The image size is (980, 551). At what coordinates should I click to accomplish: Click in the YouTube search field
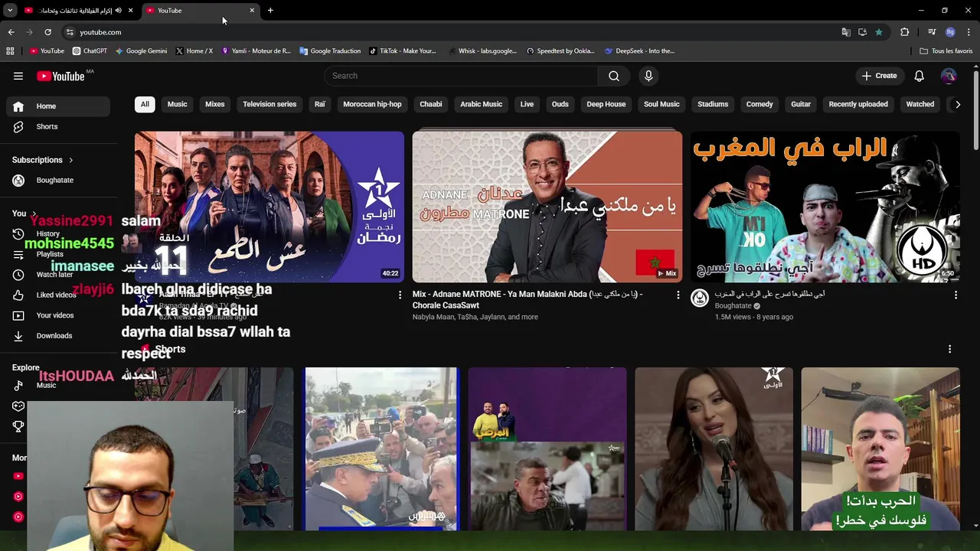(x=462, y=76)
